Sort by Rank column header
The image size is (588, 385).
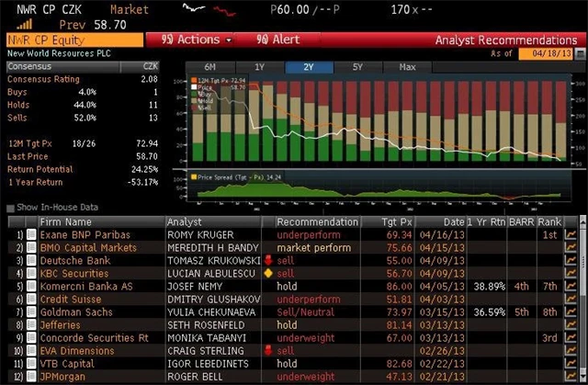pyautogui.click(x=549, y=222)
